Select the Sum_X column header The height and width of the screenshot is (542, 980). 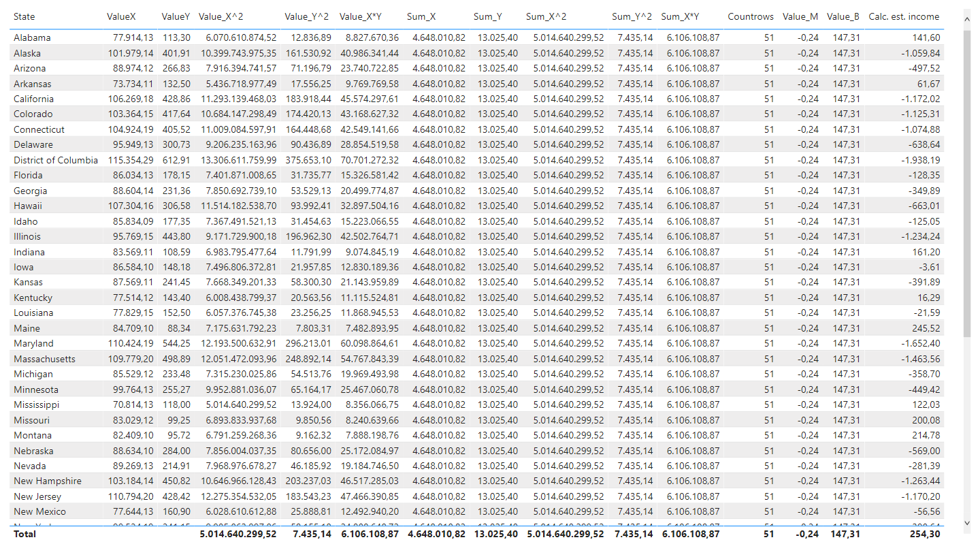pyautogui.click(x=421, y=16)
